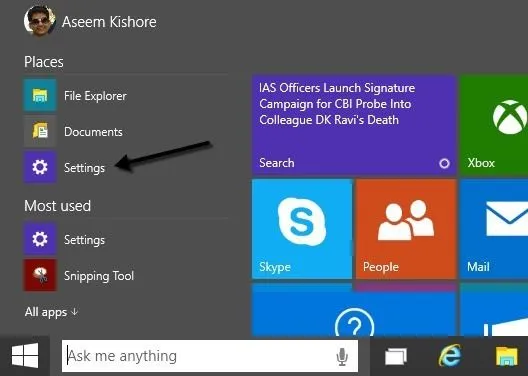Click the Cortana circle on Search tile
Screen dimensions: 528x376
pos(444,164)
